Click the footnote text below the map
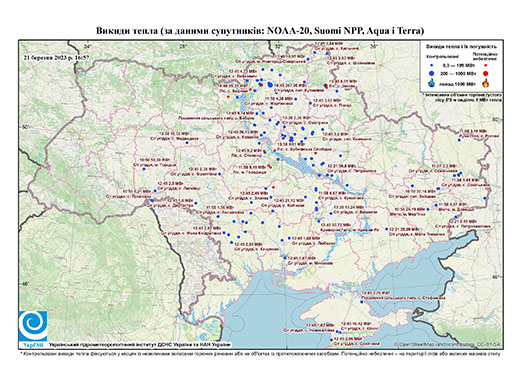Screen dimensions: 520x368 [x=260, y=353]
